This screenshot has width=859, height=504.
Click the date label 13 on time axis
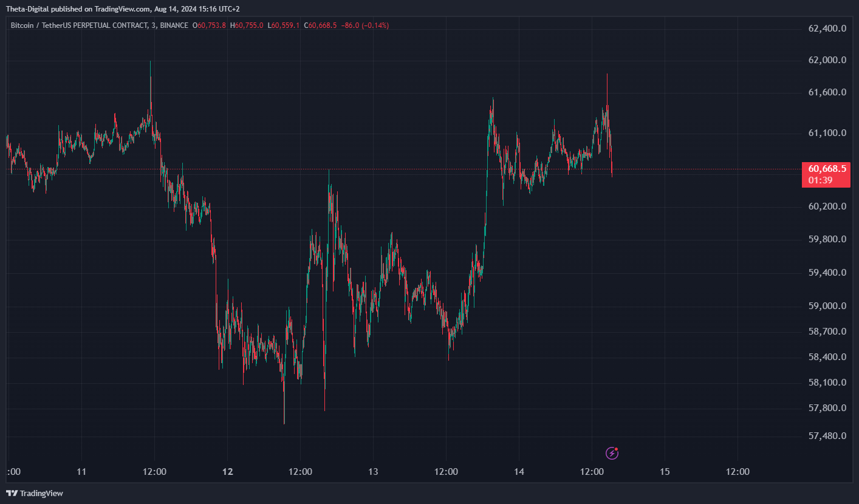[x=373, y=472]
